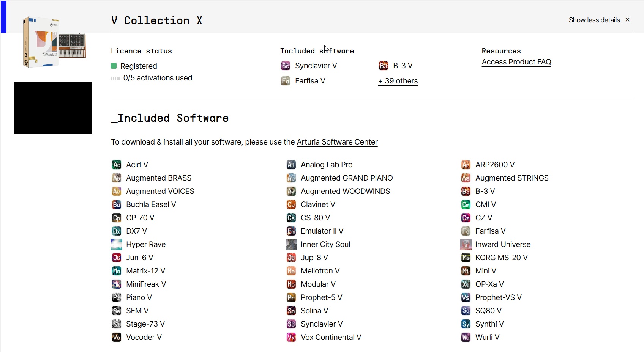Click the Farfisa V icon in the software list
Viewport: 644px width, 352px height.
click(x=466, y=231)
